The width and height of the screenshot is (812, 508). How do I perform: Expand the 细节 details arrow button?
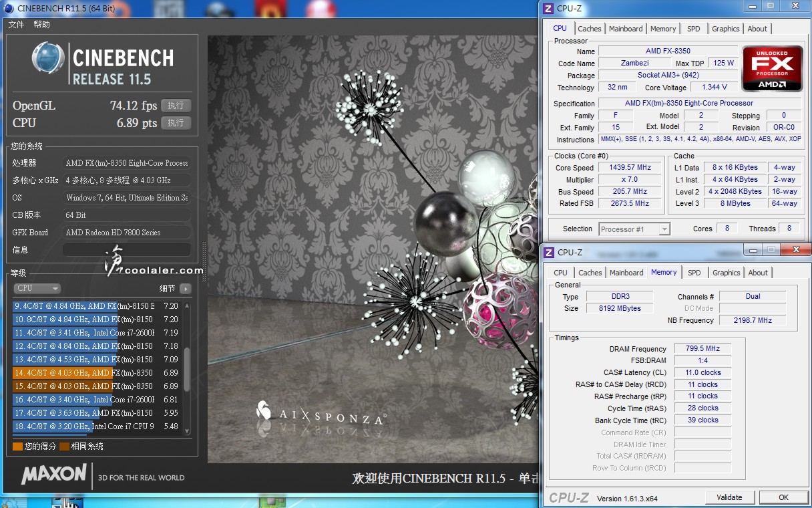185,289
